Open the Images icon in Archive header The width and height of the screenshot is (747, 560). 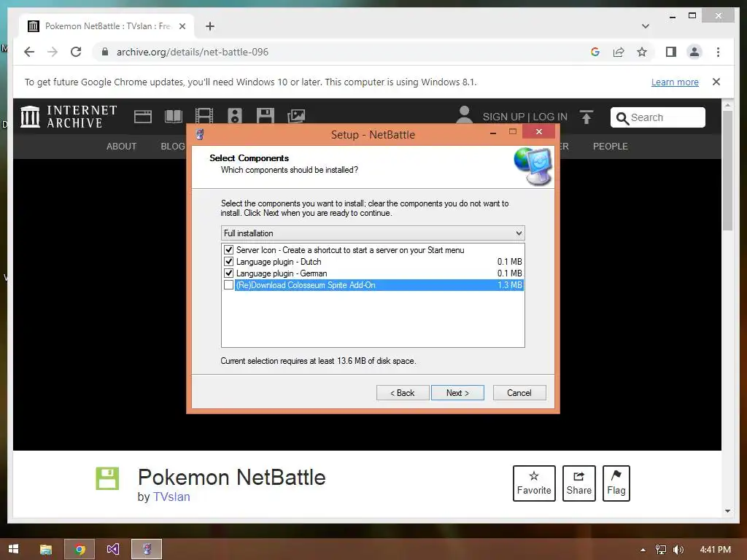pyautogui.click(x=296, y=117)
